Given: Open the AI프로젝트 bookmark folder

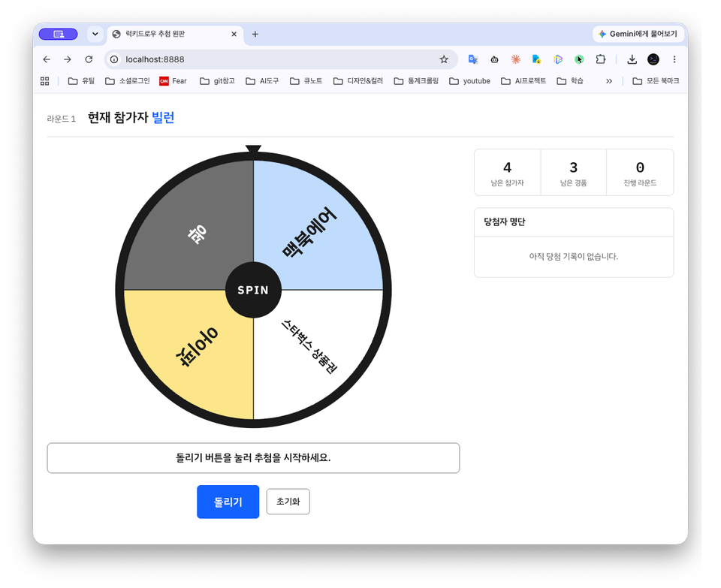Looking at the screenshot, I should point(523,81).
